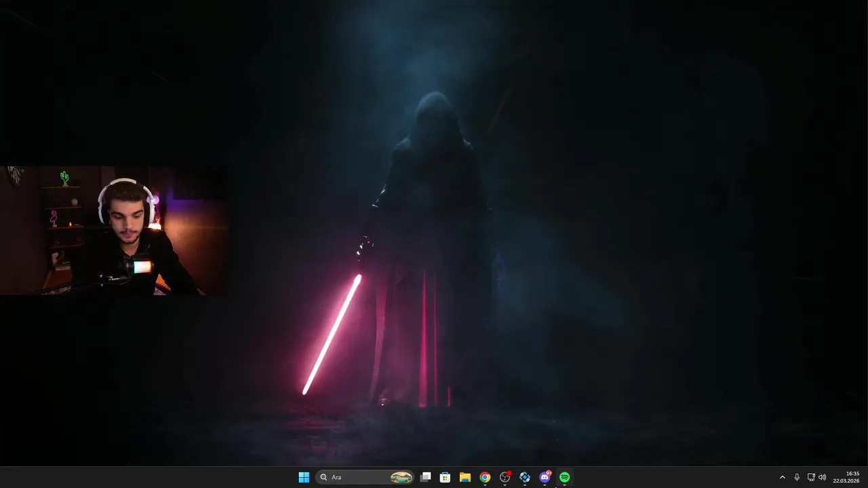Open the volume speaker tray icon
The width and height of the screenshot is (868, 488).
point(822,477)
